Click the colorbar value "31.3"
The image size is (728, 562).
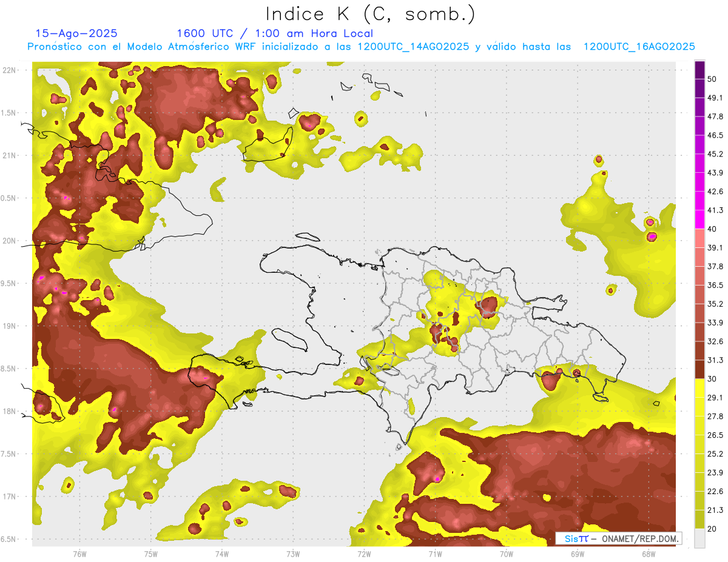pos(715,361)
